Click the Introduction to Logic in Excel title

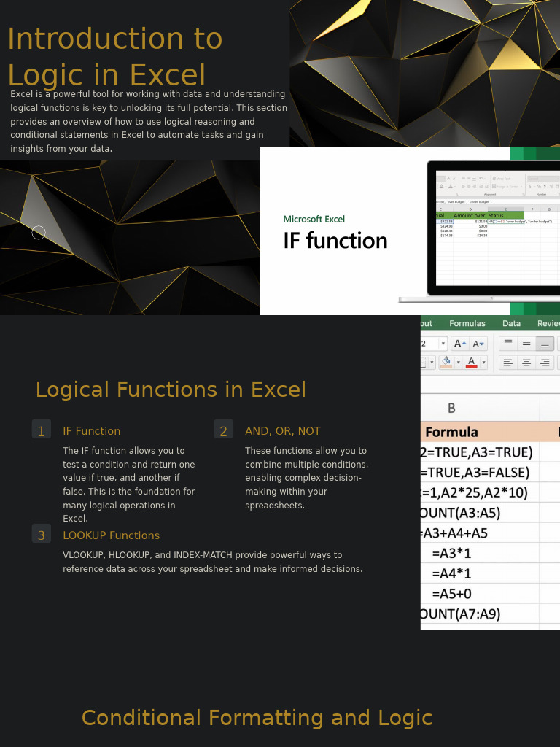pyautogui.click(x=114, y=57)
